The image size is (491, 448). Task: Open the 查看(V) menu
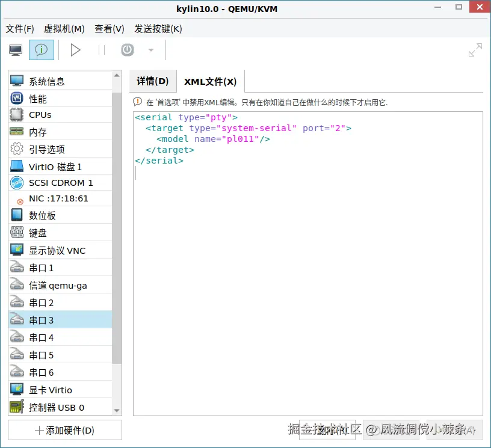(110, 29)
